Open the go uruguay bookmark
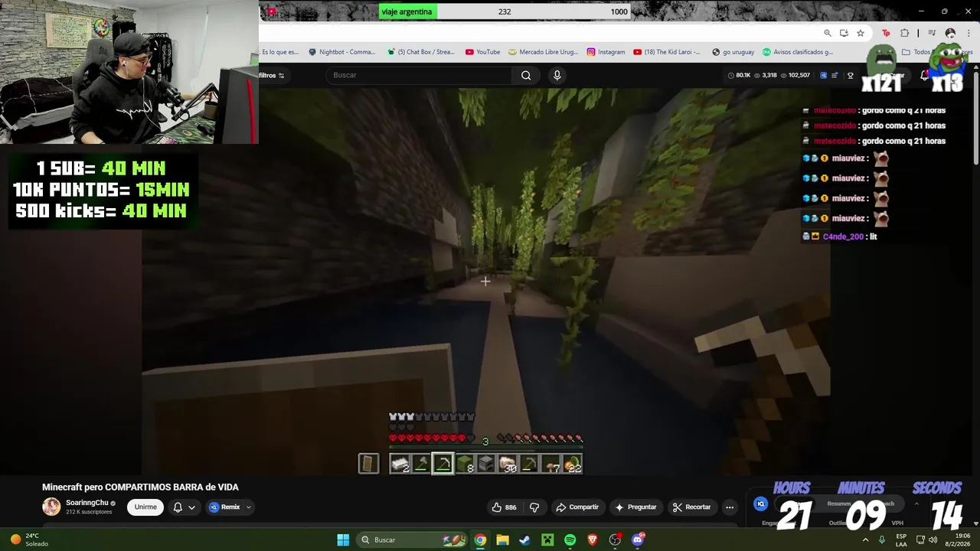The image size is (980, 551). 733,52
